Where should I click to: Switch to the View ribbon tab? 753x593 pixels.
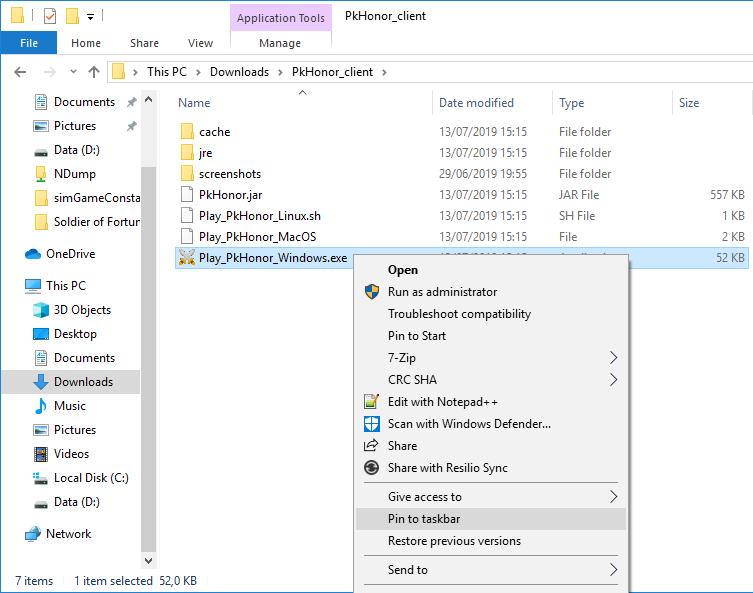point(200,43)
